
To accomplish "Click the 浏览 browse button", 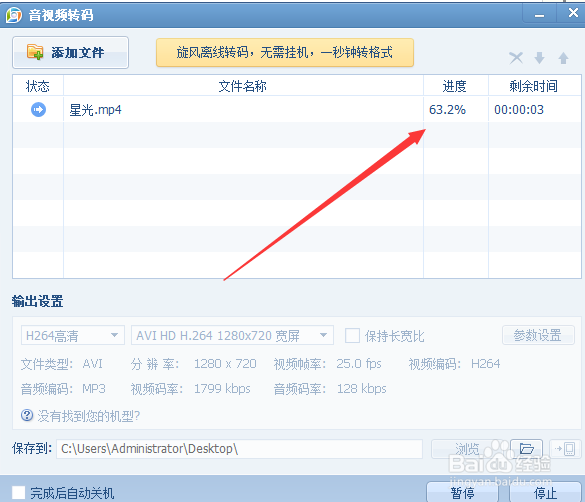I will click(x=468, y=449).
